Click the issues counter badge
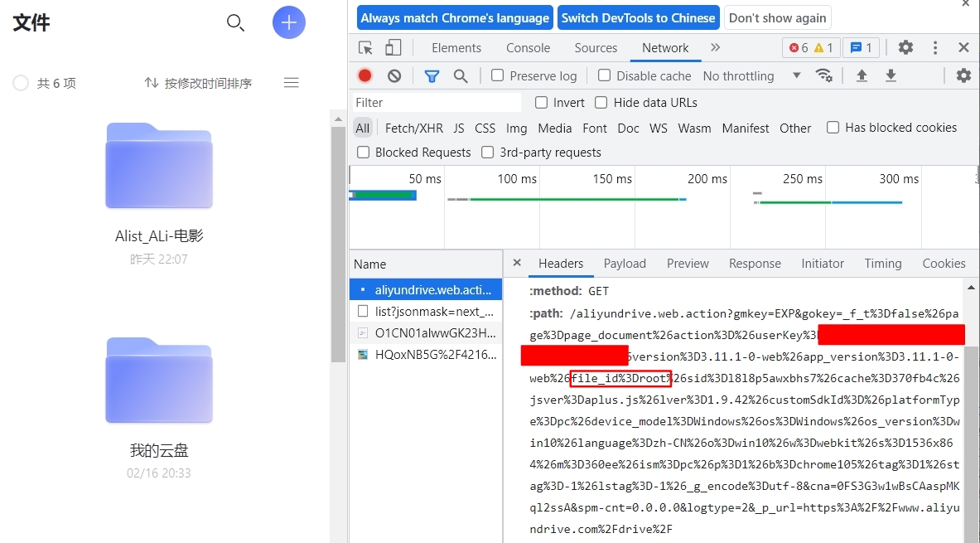 [x=861, y=47]
